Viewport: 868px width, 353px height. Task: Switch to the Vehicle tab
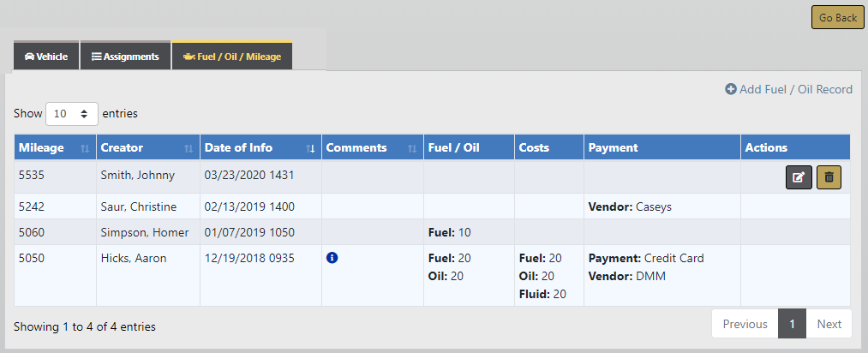pos(46,57)
